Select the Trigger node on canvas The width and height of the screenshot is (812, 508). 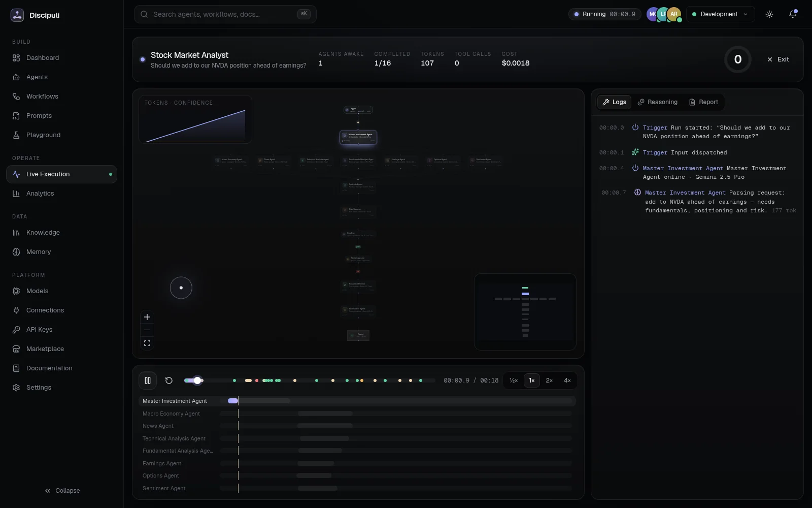tap(358, 110)
